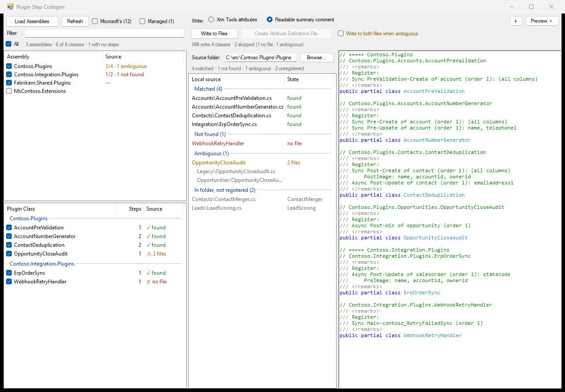Click the 'Sync Main-contoso_RetryFailedSync' preview line
Viewport: 565px width, 392px height.
411,323
